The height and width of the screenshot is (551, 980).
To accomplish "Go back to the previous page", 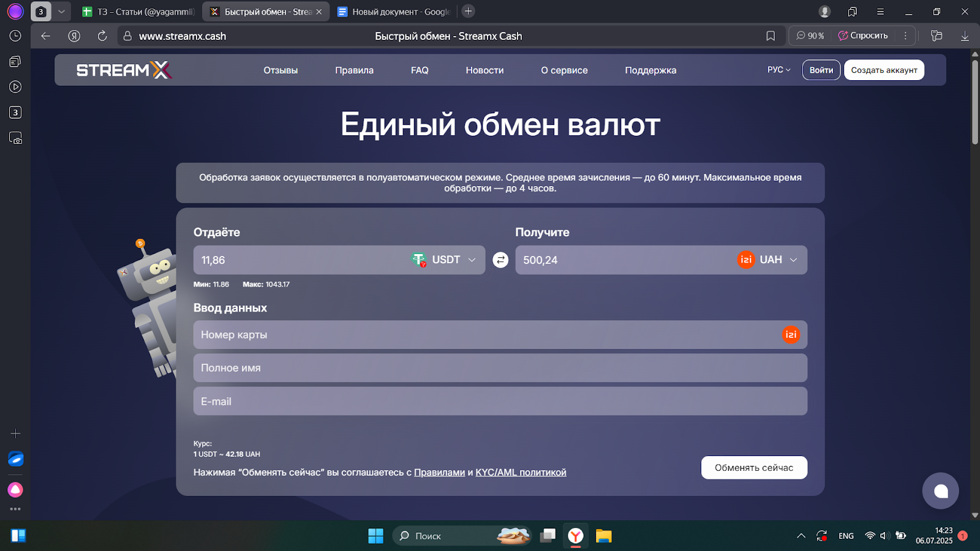I will click(x=45, y=36).
